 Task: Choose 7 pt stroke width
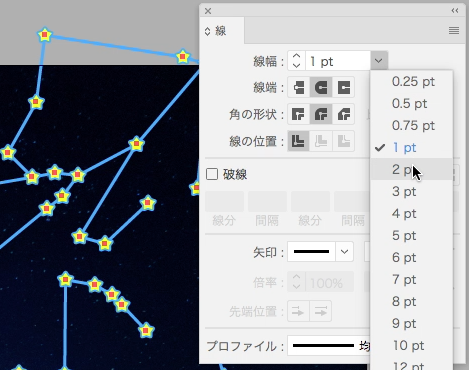click(x=412, y=280)
